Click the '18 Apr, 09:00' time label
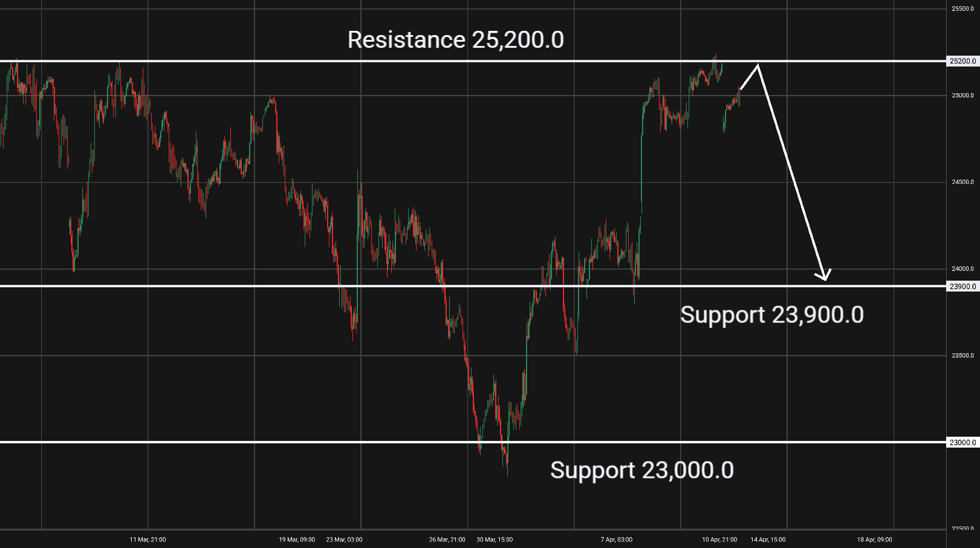980x548 pixels. click(x=874, y=540)
